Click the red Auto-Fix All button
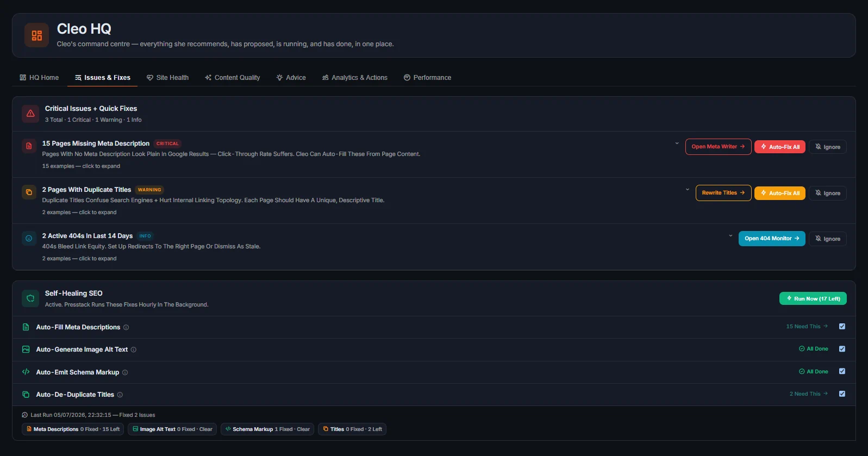 coord(780,147)
